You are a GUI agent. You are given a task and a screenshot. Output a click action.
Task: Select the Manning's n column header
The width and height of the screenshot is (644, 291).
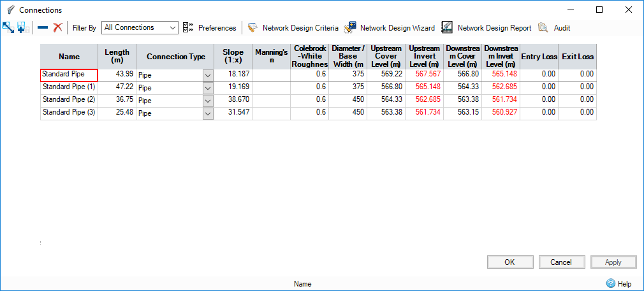pyautogui.click(x=272, y=57)
